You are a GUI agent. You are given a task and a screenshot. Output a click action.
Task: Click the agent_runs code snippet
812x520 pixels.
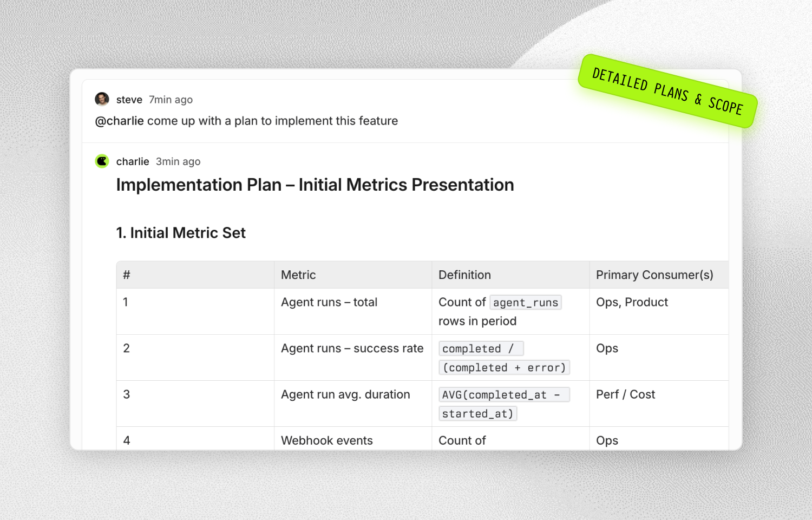525,302
